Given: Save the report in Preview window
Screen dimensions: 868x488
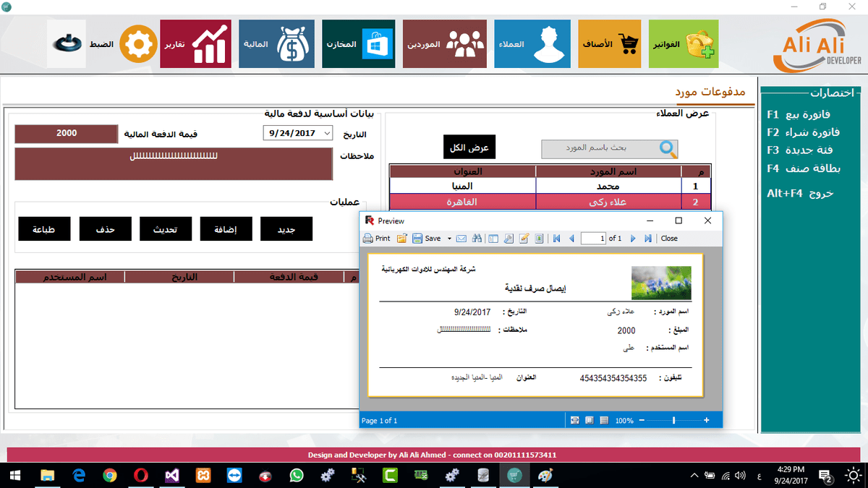Looking at the screenshot, I should (x=426, y=239).
